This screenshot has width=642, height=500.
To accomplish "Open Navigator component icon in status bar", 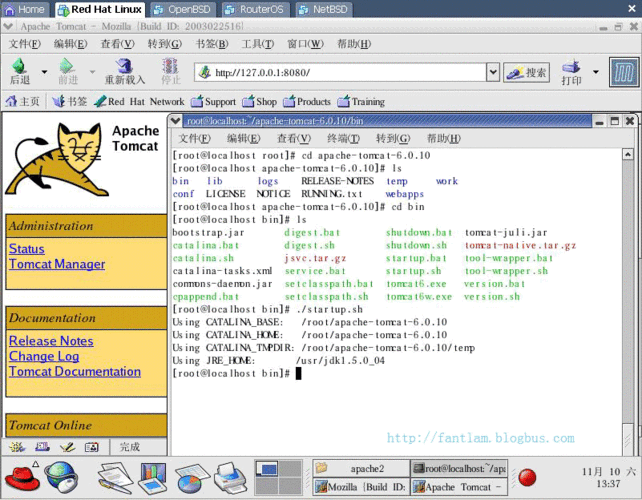I will point(17,447).
